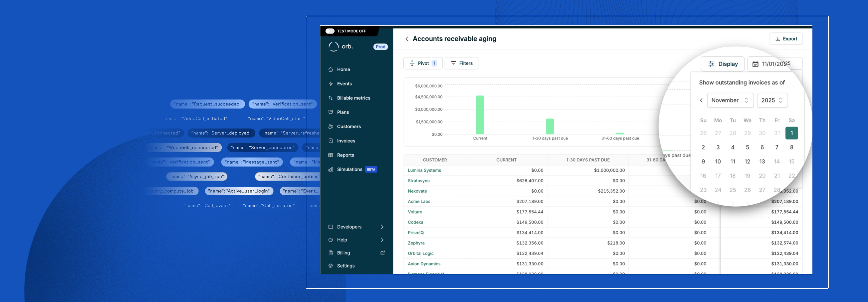Open Stratosync customer link
Screen dimensions: 868x302
tap(419, 181)
